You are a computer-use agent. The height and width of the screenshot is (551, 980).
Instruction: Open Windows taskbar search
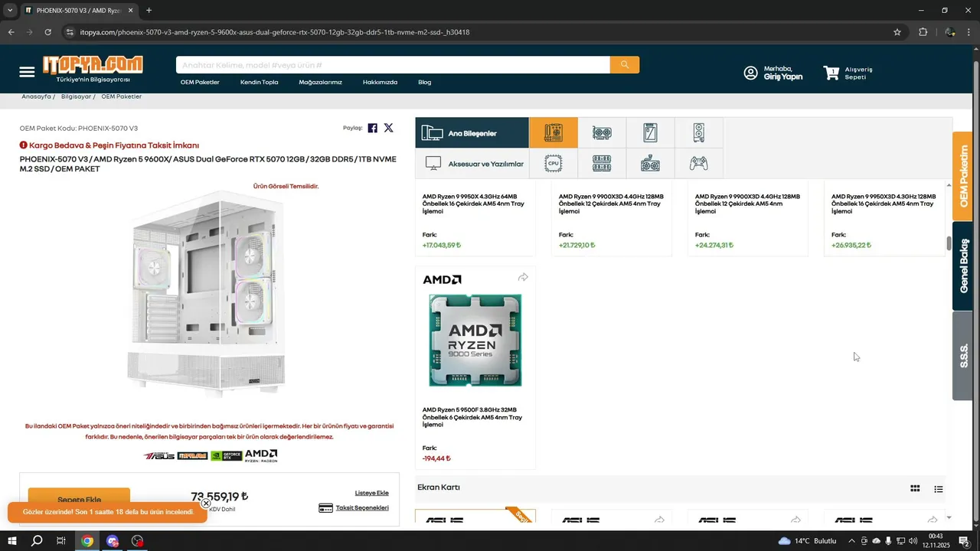pyautogui.click(x=37, y=541)
